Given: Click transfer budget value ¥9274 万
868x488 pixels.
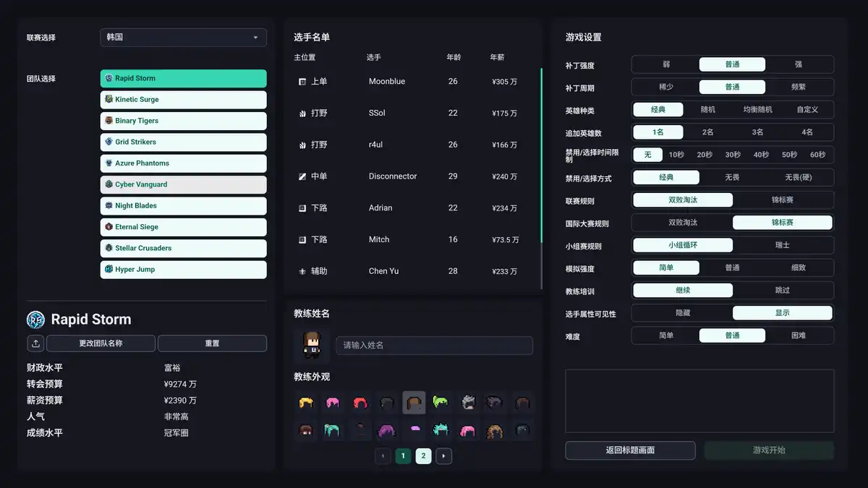Looking at the screenshot, I should [x=180, y=384].
